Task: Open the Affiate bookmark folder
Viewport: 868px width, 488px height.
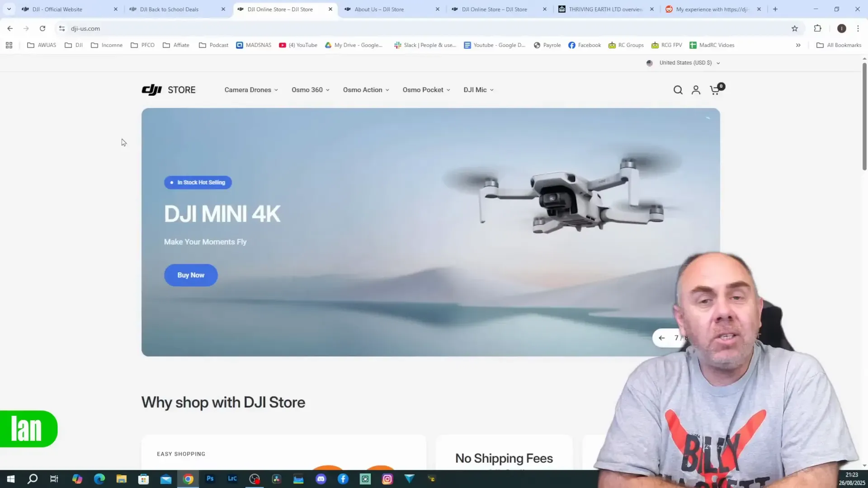Action: click(x=176, y=45)
